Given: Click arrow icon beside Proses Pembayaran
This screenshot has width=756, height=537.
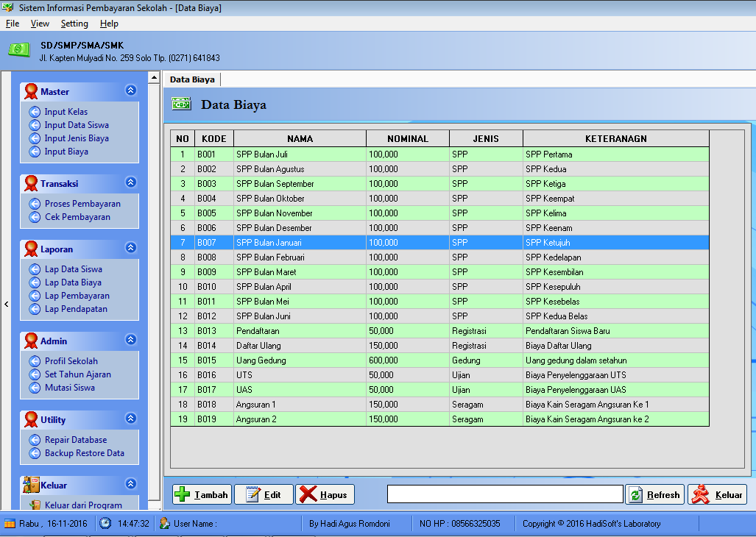Looking at the screenshot, I should [35, 204].
